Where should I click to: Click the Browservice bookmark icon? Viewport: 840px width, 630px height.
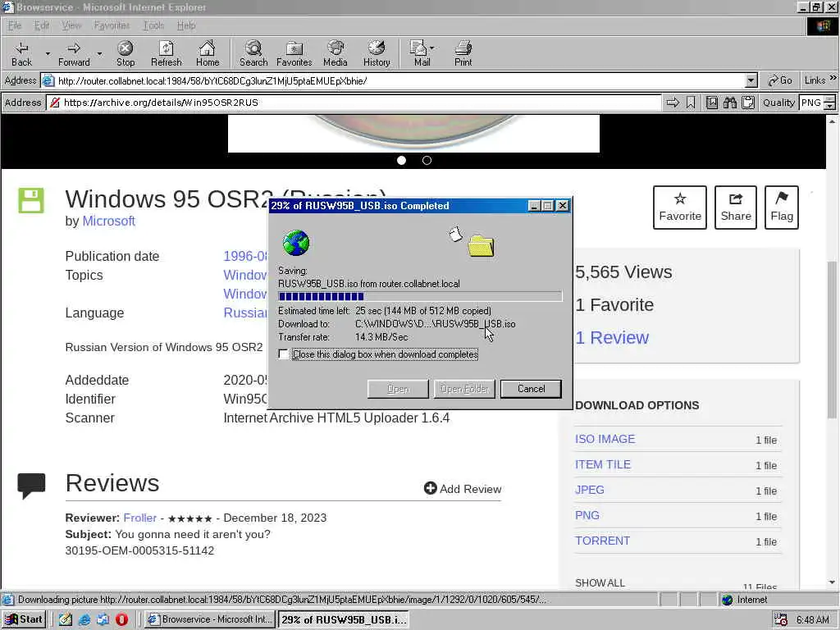pos(691,103)
